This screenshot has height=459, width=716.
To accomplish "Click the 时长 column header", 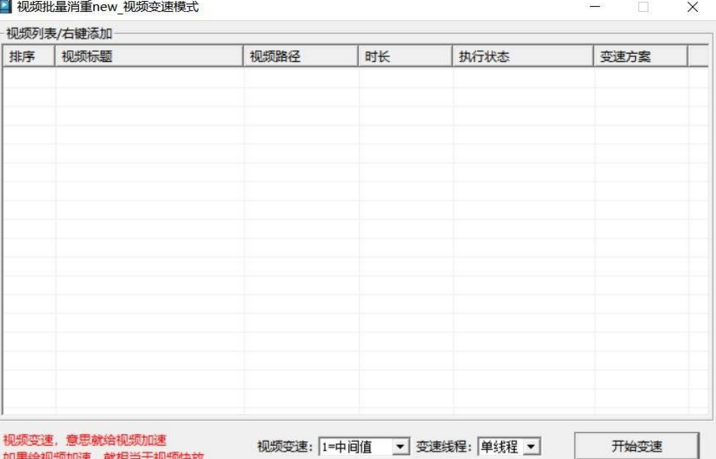I will point(405,56).
